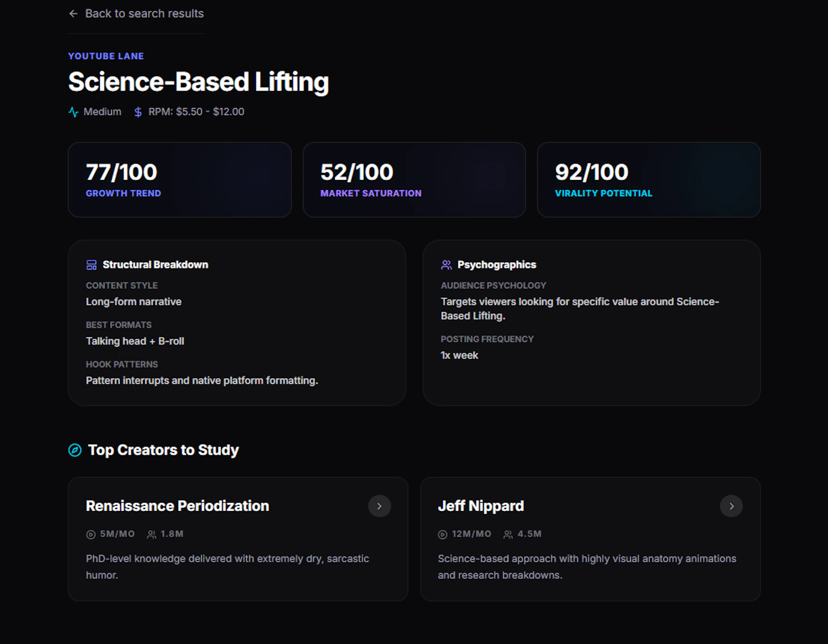Go back to search results
The image size is (828, 644).
coord(136,13)
